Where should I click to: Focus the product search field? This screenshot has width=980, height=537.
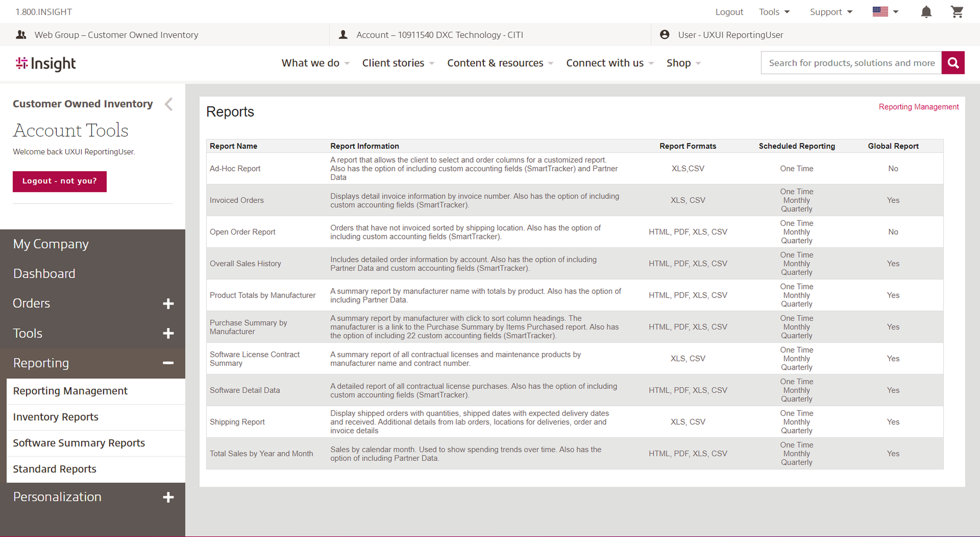tap(851, 63)
